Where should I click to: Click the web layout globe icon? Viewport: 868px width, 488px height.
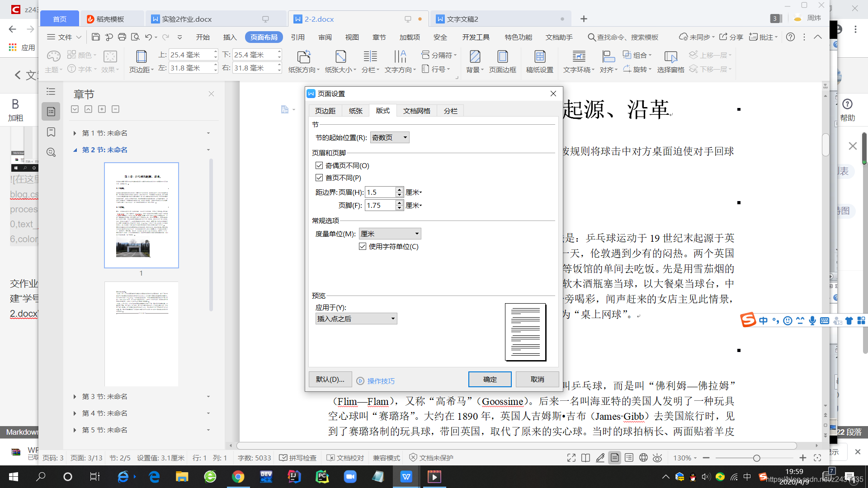pos(643,458)
